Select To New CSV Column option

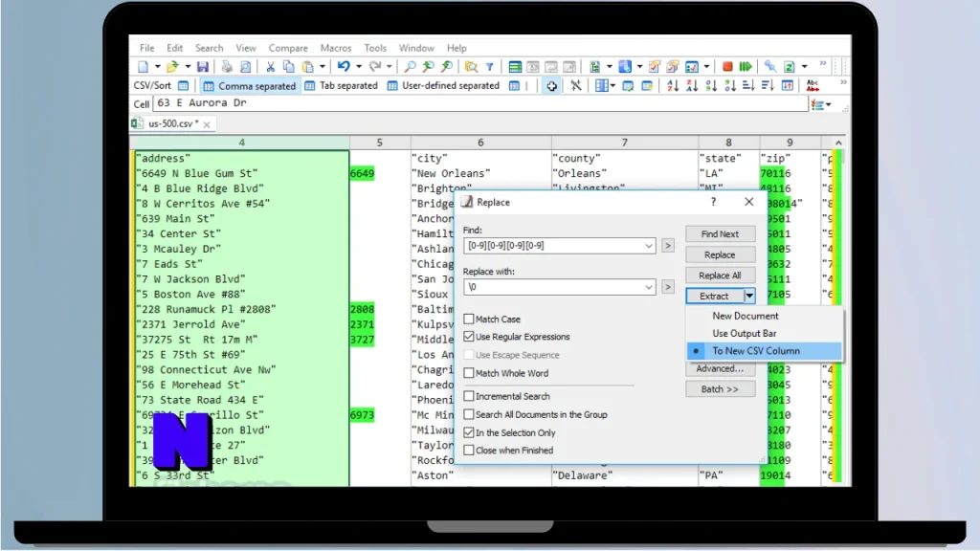[765, 351]
